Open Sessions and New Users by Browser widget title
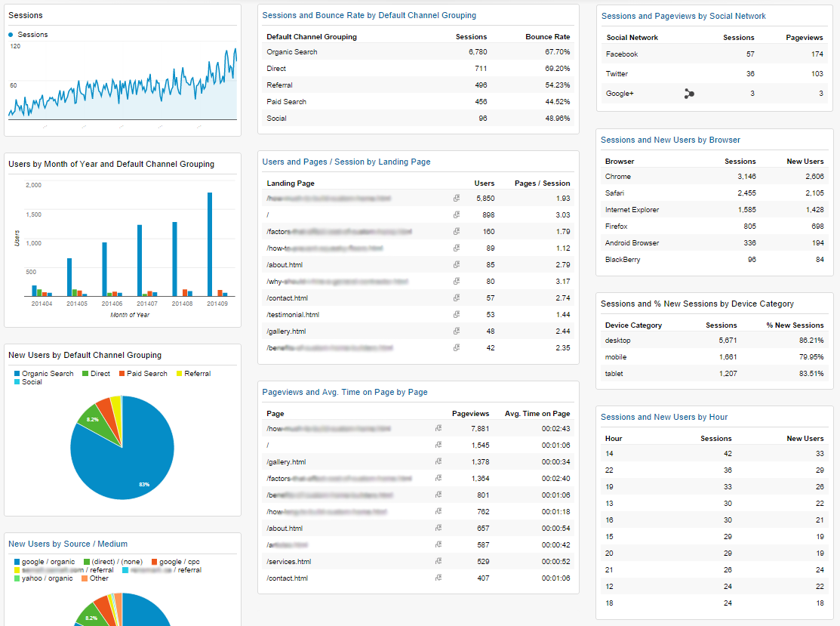Viewport: 840px width, 626px height. 670,140
